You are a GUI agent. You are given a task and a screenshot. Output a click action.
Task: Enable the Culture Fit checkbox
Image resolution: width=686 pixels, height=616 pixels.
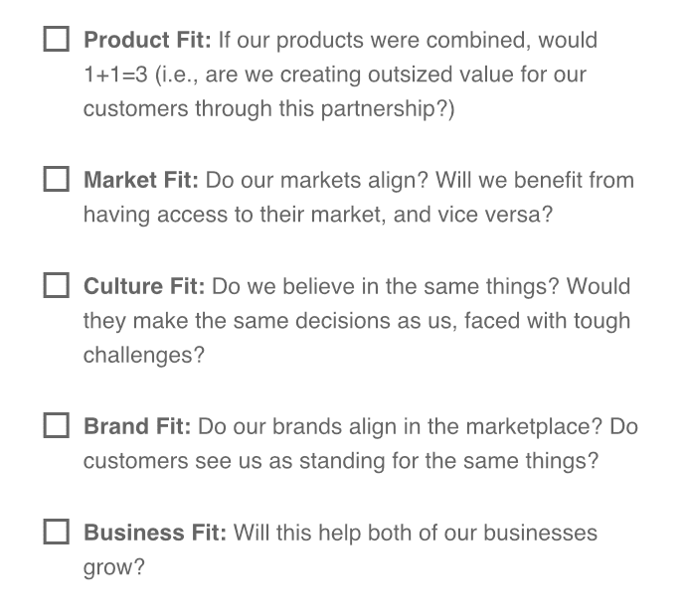pyautogui.click(x=57, y=287)
